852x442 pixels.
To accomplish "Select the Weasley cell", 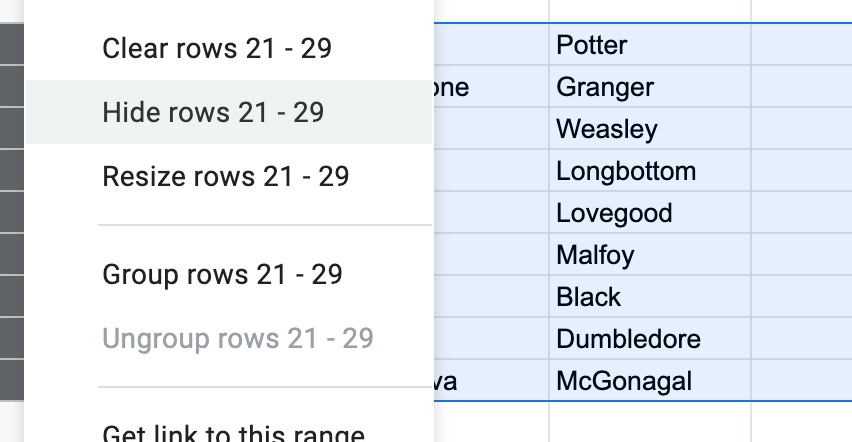I will point(649,129).
